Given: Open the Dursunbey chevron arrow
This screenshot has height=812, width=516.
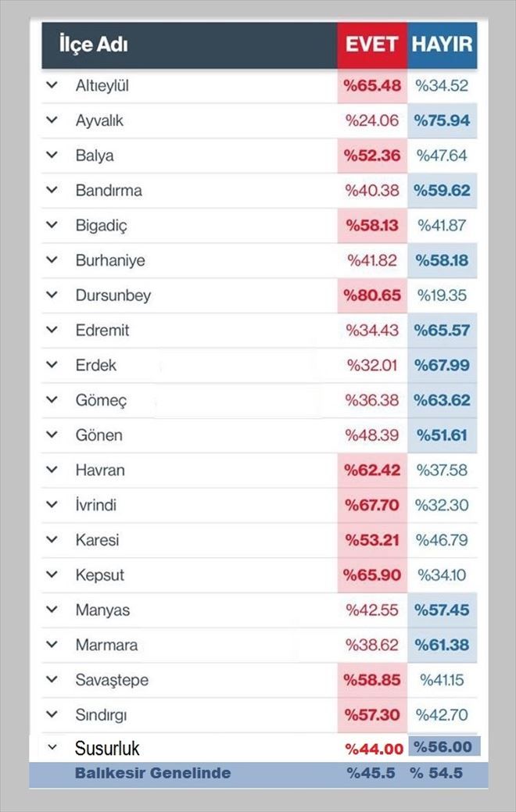Looking at the screenshot, I should click(x=52, y=295).
